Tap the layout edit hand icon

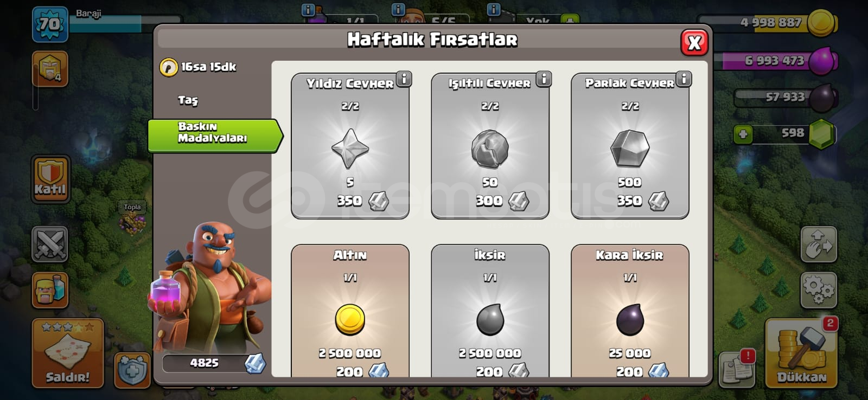click(818, 244)
